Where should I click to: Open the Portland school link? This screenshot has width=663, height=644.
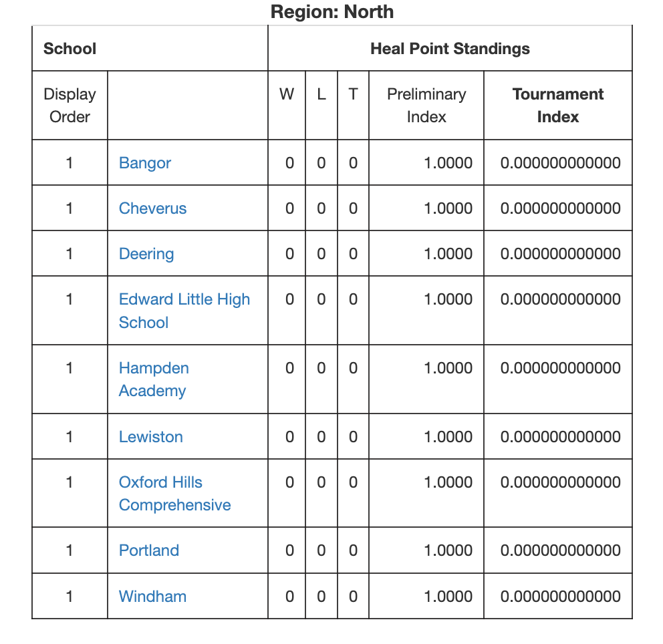(149, 550)
